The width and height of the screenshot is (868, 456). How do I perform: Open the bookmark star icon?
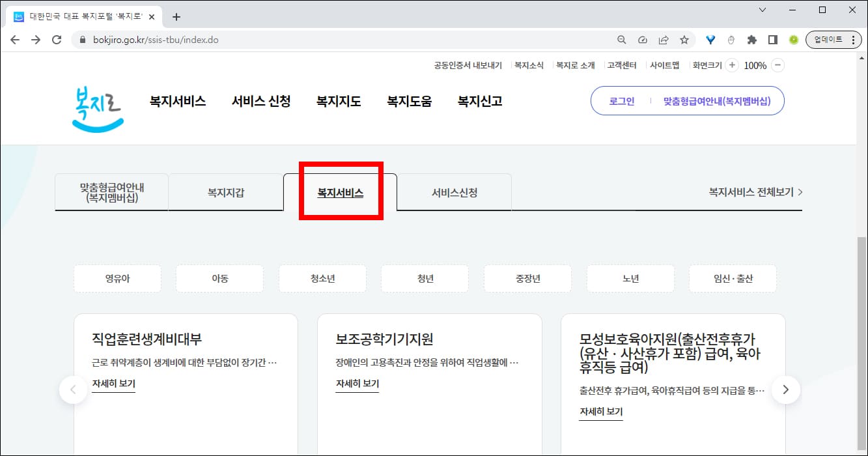[684, 39]
